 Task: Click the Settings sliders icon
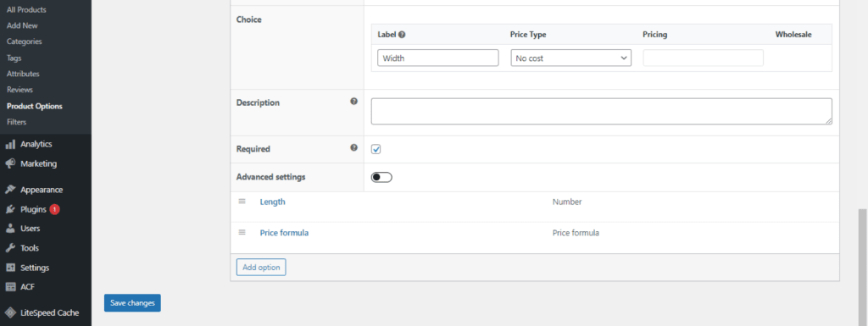(10, 268)
